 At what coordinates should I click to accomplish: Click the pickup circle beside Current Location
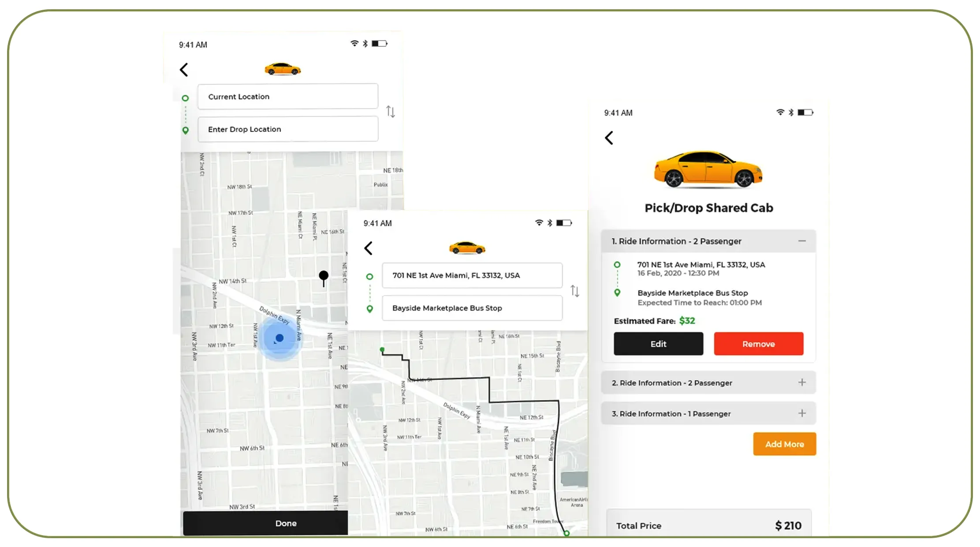pyautogui.click(x=185, y=98)
